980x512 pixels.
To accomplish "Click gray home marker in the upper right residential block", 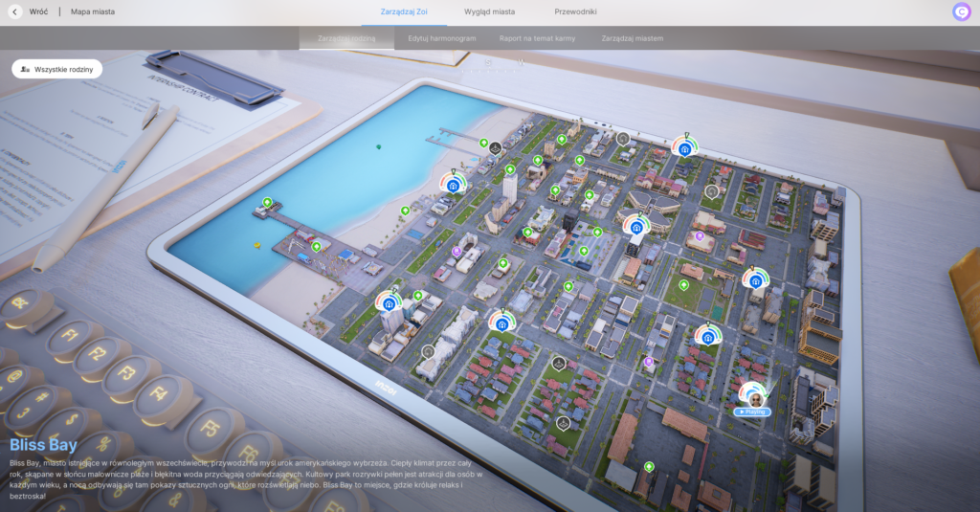I will 711,191.
